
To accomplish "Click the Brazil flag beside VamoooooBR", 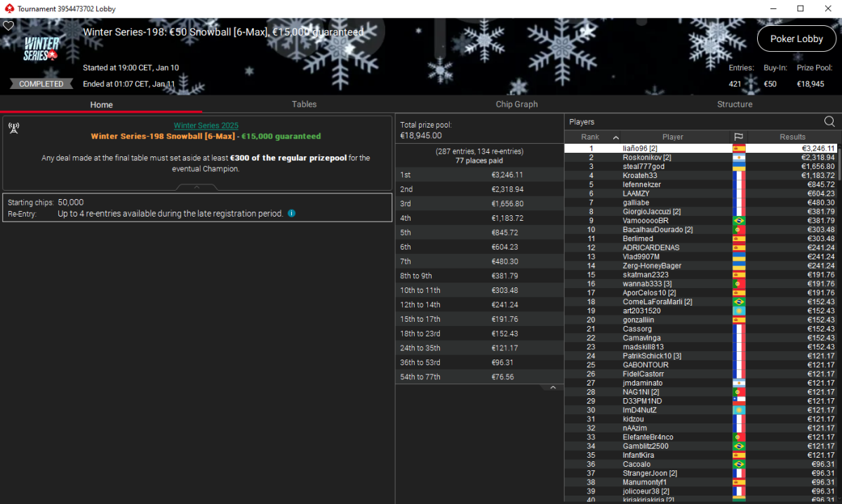I will [739, 221].
